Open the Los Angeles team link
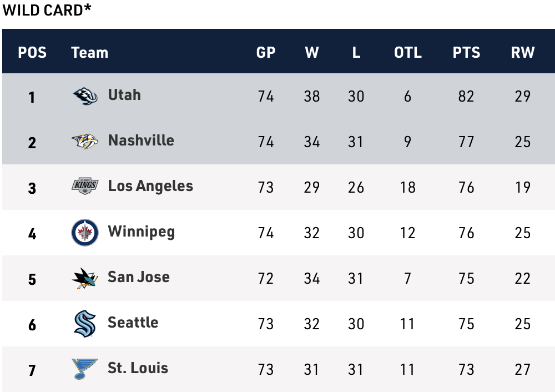The width and height of the screenshot is (555, 392). pos(150,186)
